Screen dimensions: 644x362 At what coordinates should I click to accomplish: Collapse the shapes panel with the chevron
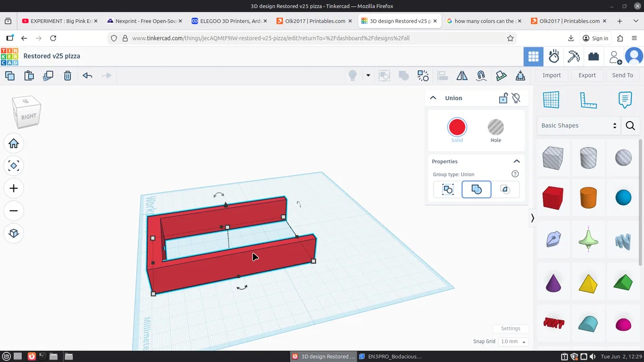tap(532, 218)
